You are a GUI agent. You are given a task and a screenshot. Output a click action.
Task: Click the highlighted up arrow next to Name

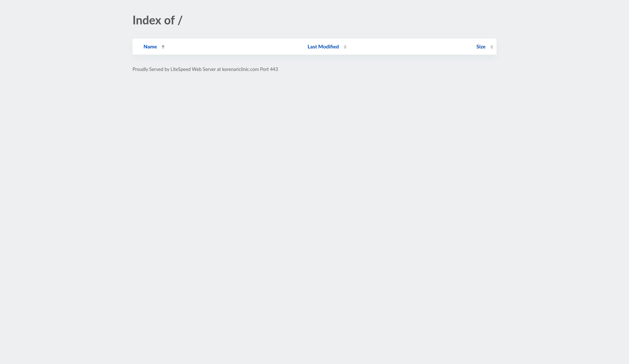163,45
